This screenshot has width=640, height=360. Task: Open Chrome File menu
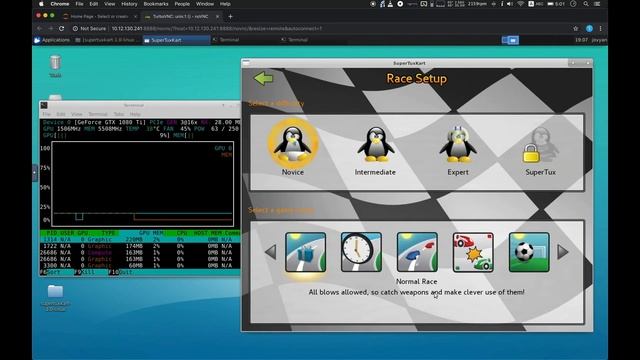click(79, 4)
